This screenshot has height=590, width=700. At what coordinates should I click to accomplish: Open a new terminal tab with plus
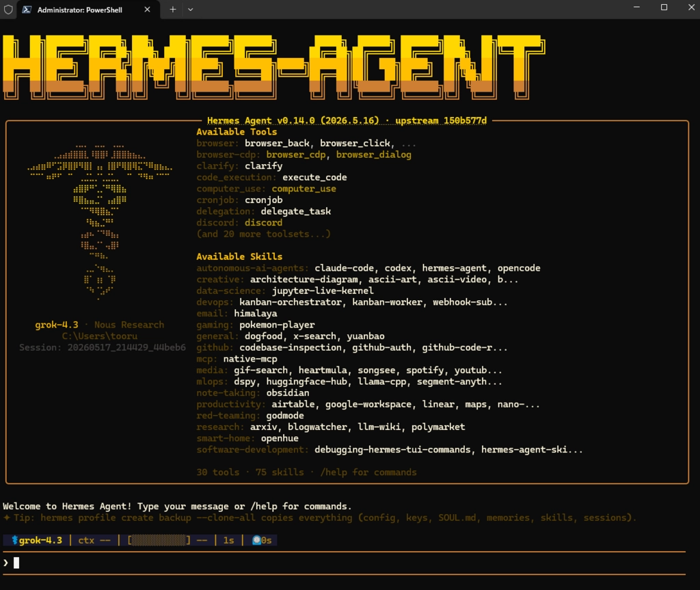[173, 10]
